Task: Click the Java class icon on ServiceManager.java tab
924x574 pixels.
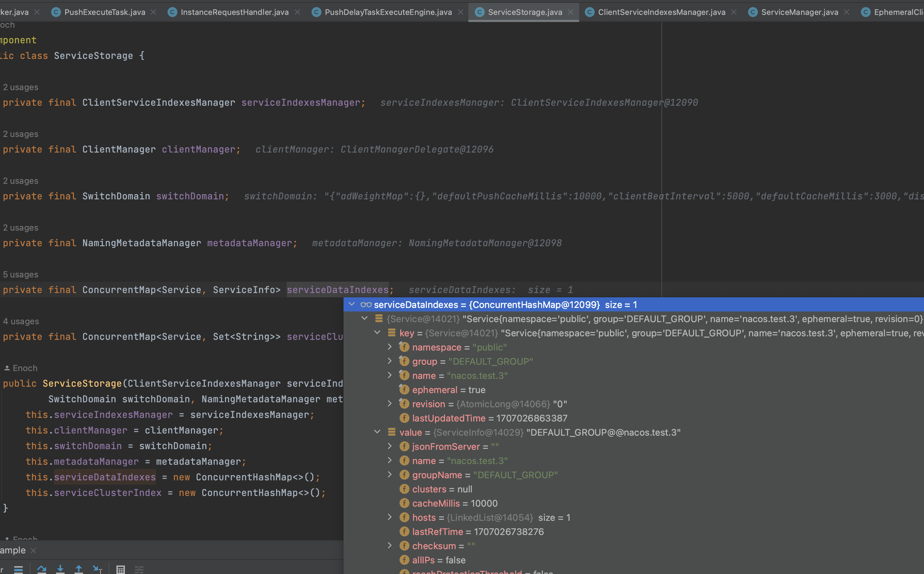Action: click(753, 12)
